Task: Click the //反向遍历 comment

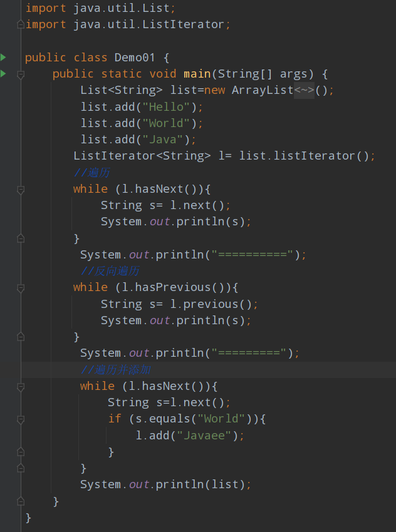Action: pyautogui.click(x=110, y=271)
